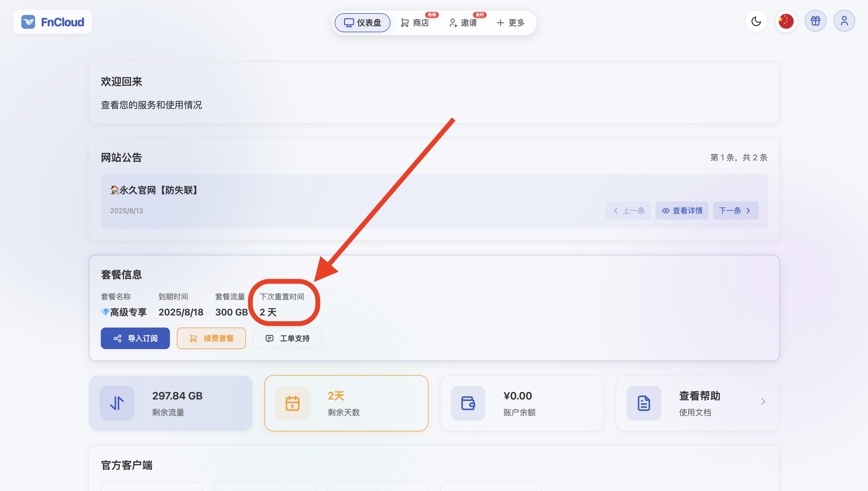
Task: Click the 导入订阅 import subscription button
Action: [x=135, y=338]
